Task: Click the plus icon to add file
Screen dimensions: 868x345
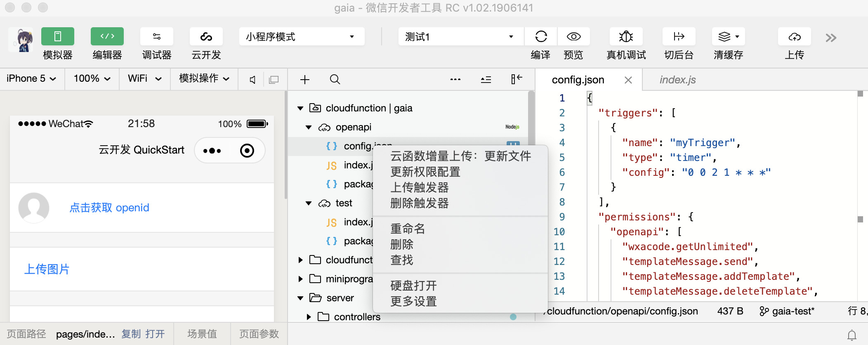Action: pos(305,79)
